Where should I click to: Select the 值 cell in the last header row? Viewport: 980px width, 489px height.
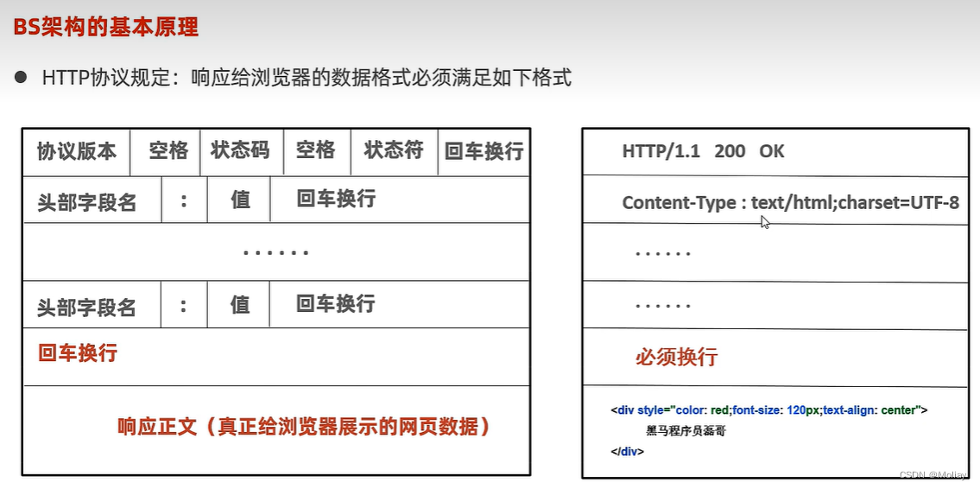coord(240,304)
